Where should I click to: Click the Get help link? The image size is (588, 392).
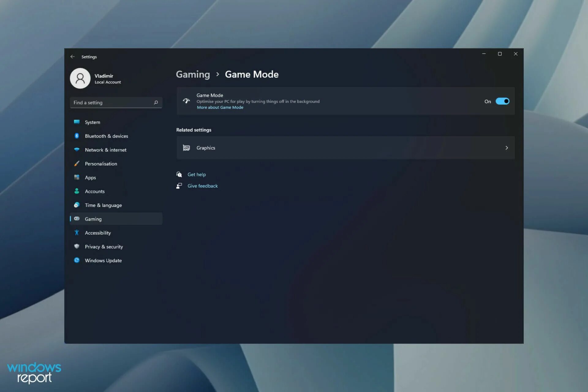point(196,174)
